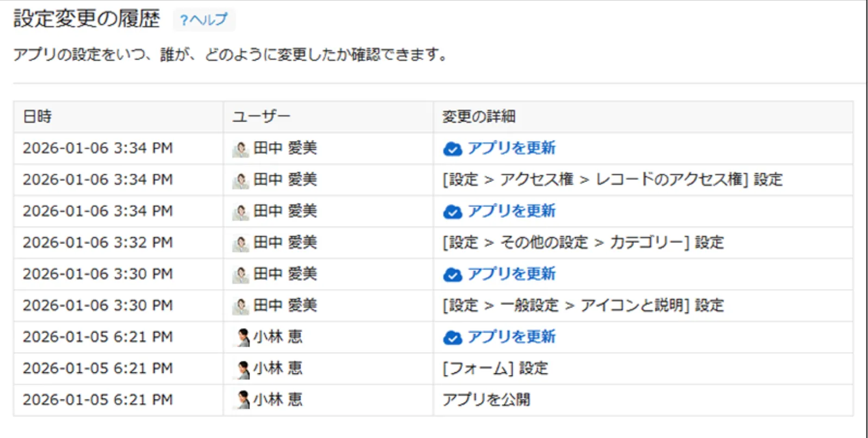868x438 pixels.
Task: Open the アプリを更新 link by 小林 恵
Action: (511, 337)
